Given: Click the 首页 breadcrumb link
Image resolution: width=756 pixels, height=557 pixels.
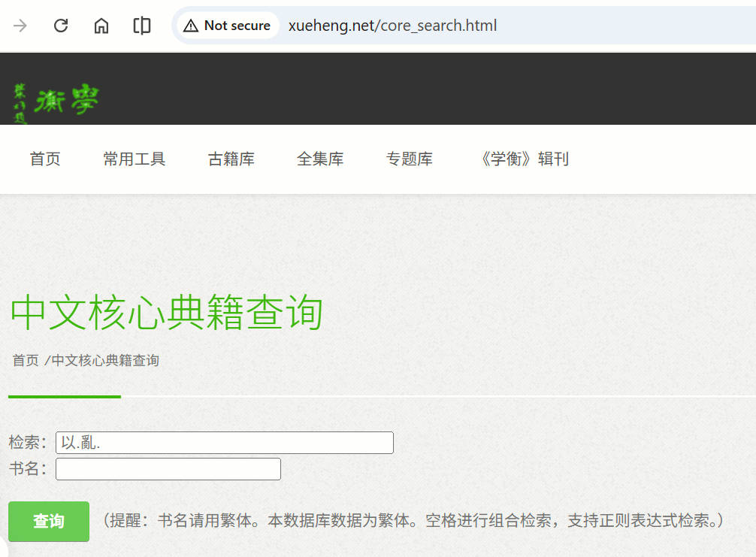Looking at the screenshot, I should [x=25, y=360].
